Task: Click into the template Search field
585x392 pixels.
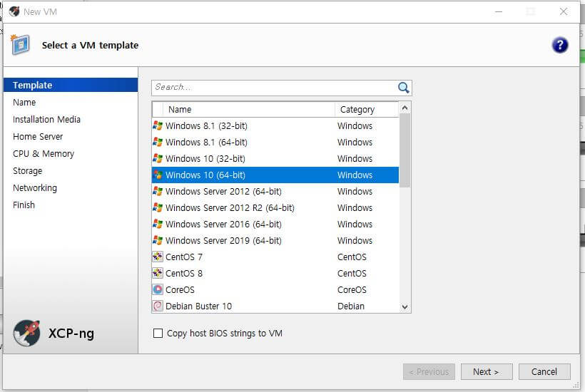Action: click(x=275, y=88)
